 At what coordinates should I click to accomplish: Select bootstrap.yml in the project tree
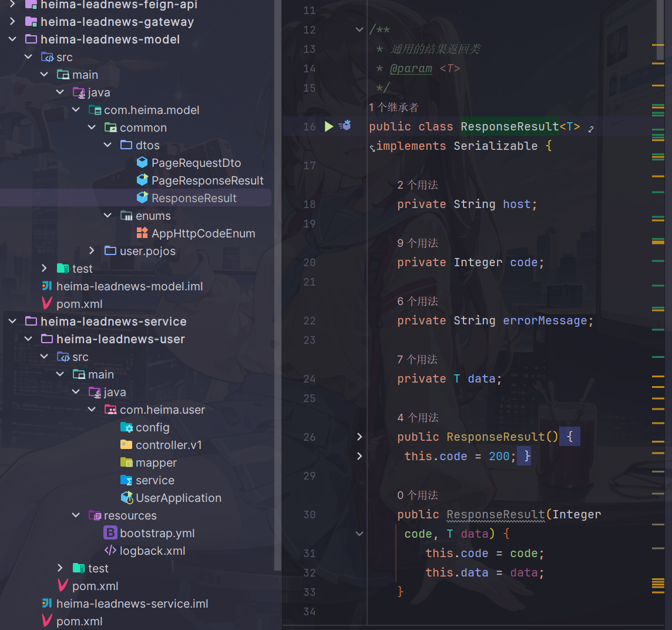157,533
